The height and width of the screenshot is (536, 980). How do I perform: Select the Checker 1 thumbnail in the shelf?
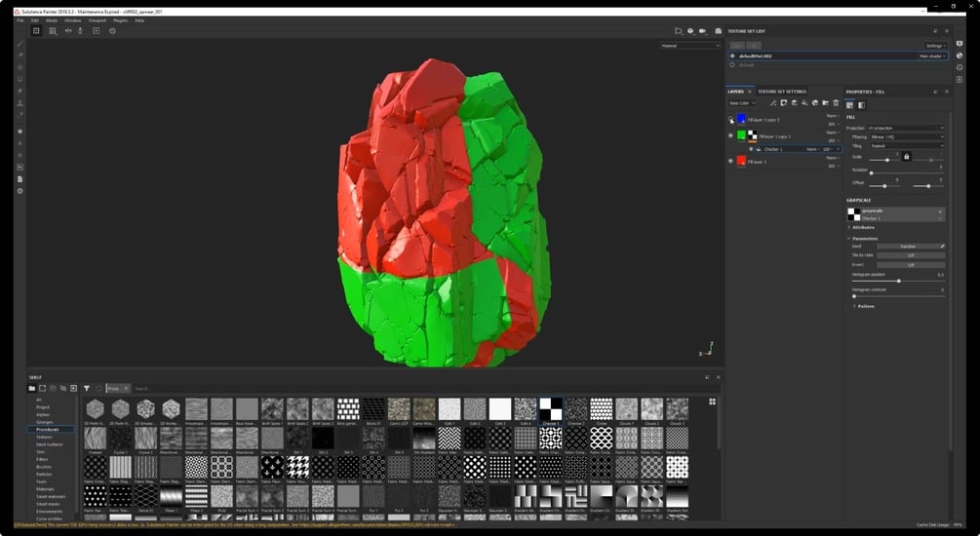[551, 410]
